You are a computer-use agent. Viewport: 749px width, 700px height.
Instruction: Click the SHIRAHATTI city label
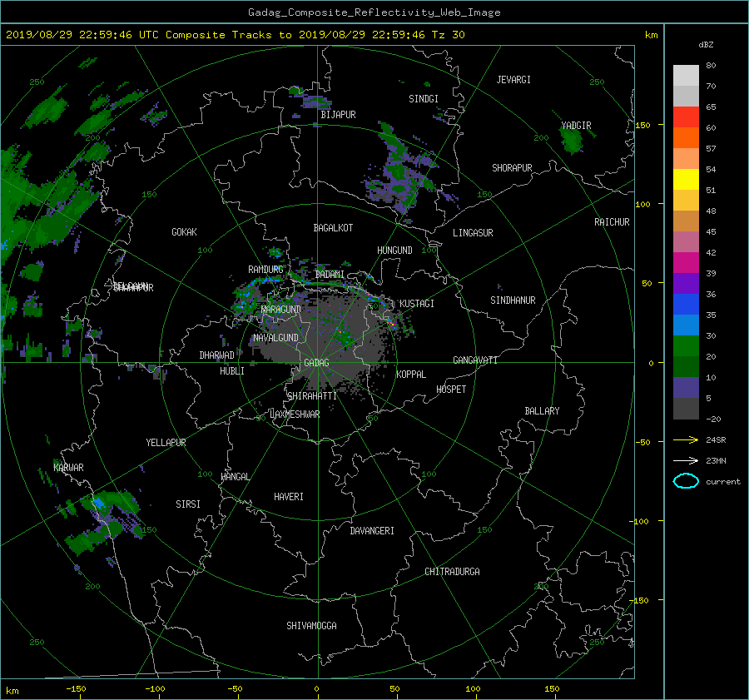pos(312,396)
